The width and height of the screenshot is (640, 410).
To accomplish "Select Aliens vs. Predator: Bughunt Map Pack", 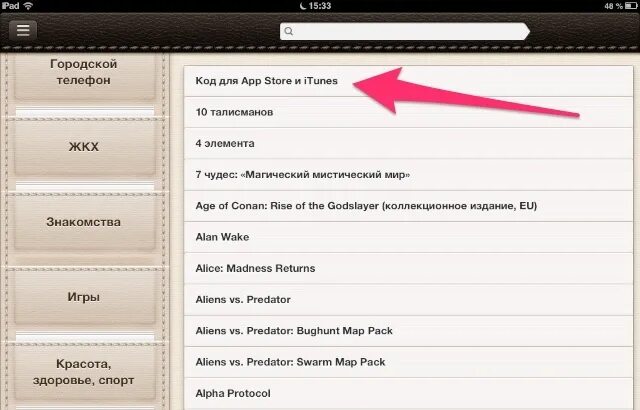I will pyautogui.click(x=408, y=331).
